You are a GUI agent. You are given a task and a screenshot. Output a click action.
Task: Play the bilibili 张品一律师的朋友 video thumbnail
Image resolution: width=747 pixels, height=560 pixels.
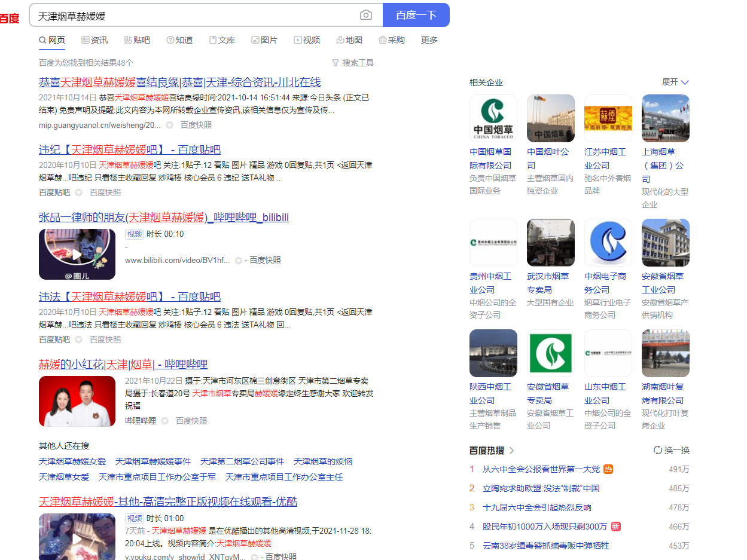tap(77, 254)
